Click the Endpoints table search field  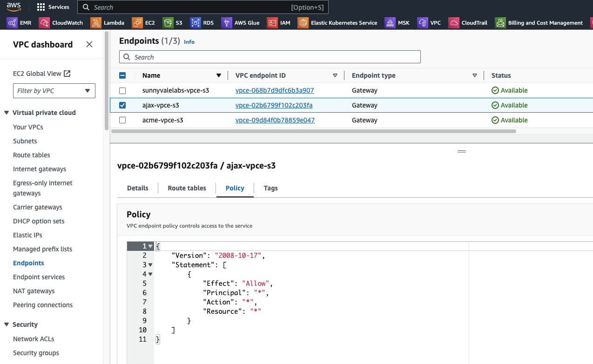[x=270, y=57]
